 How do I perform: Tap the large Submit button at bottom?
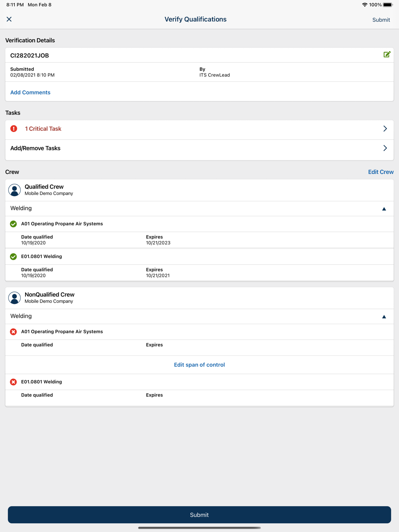click(x=199, y=515)
